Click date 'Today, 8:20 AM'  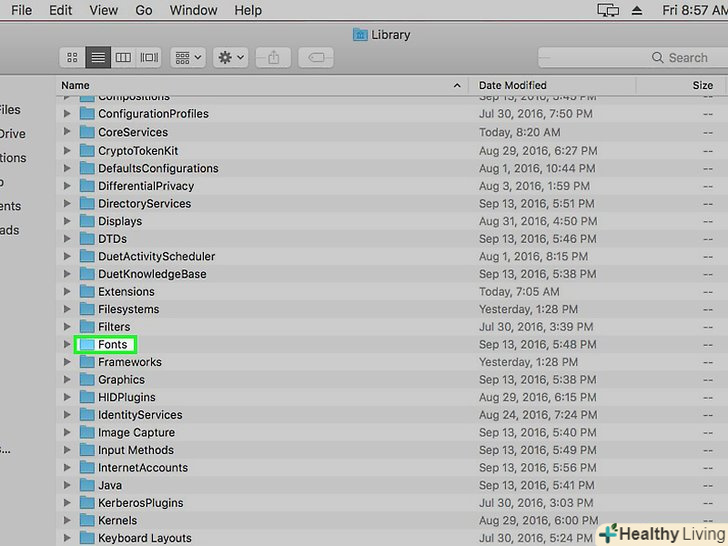[x=520, y=132]
